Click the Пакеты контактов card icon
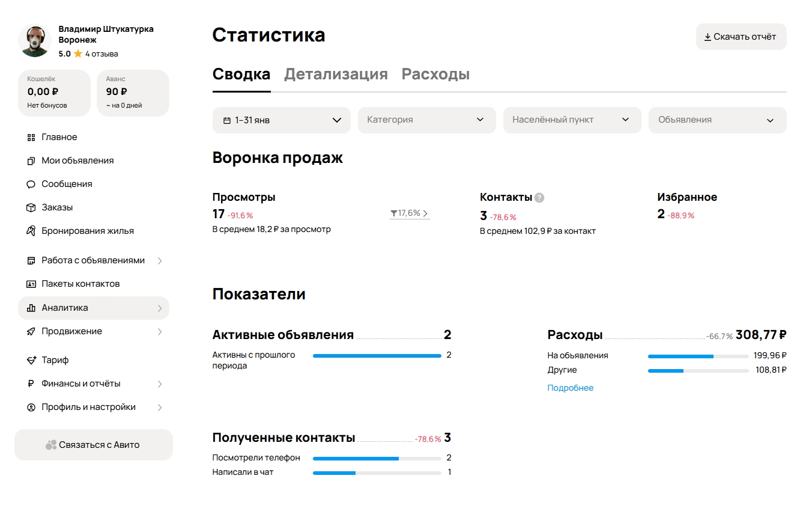The height and width of the screenshot is (532, 812). (31, 284)
